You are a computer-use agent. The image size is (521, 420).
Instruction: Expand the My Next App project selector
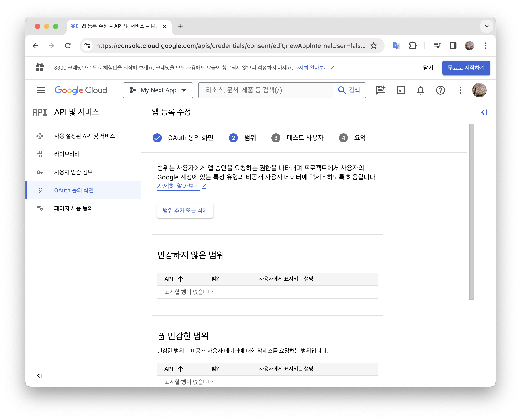click(158, 90)
